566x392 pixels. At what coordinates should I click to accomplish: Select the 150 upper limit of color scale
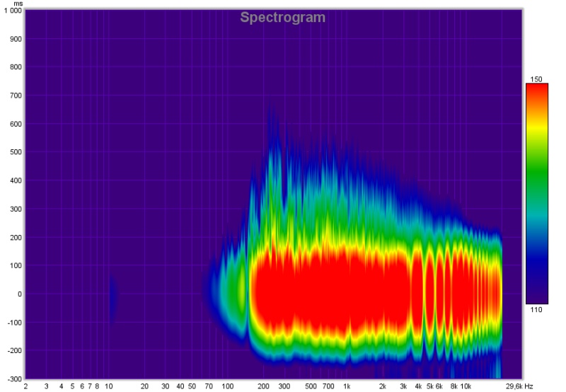click(536, 79)
